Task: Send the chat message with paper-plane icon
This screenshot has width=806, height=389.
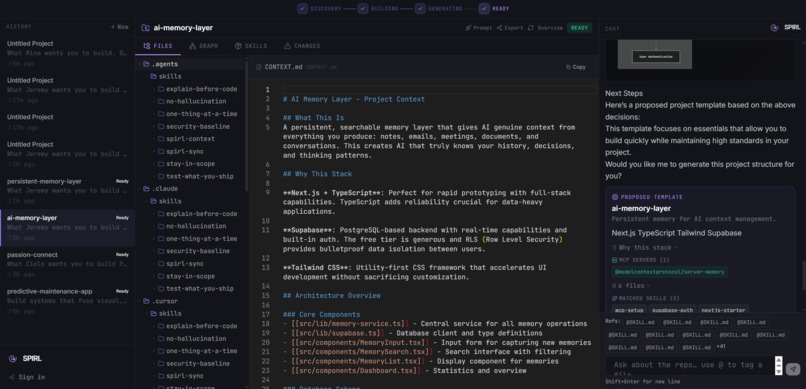Action: click(794, 369)
